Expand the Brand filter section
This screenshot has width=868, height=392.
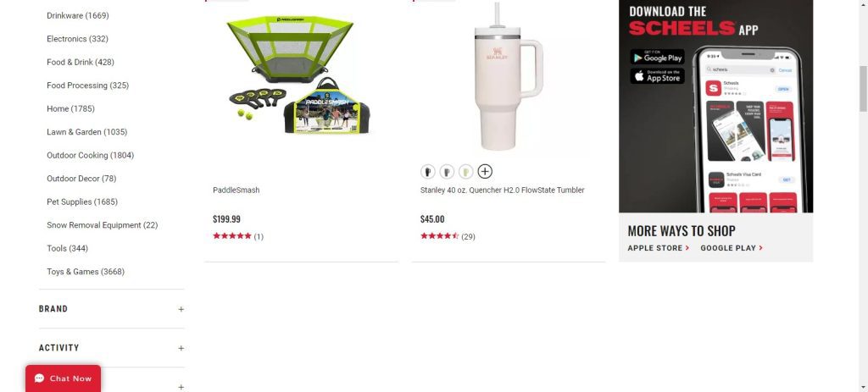(111, 309)
